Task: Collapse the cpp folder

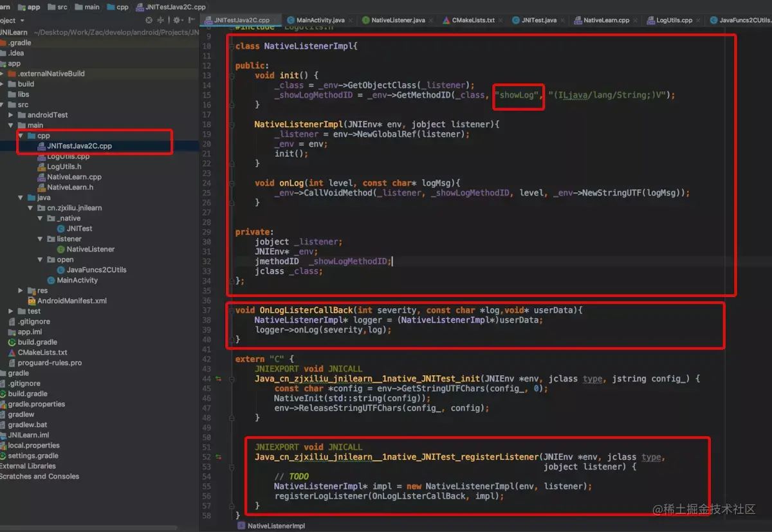Action: coord(21,136)
